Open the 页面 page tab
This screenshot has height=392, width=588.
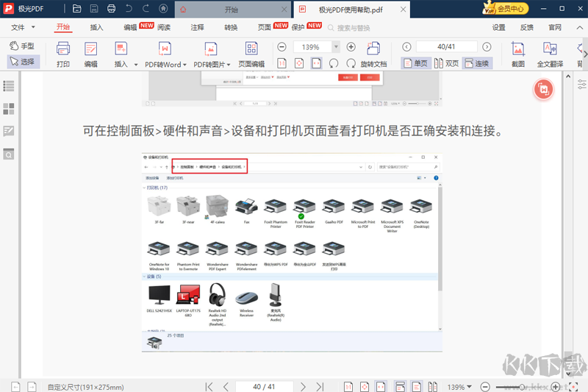[264, 27]
